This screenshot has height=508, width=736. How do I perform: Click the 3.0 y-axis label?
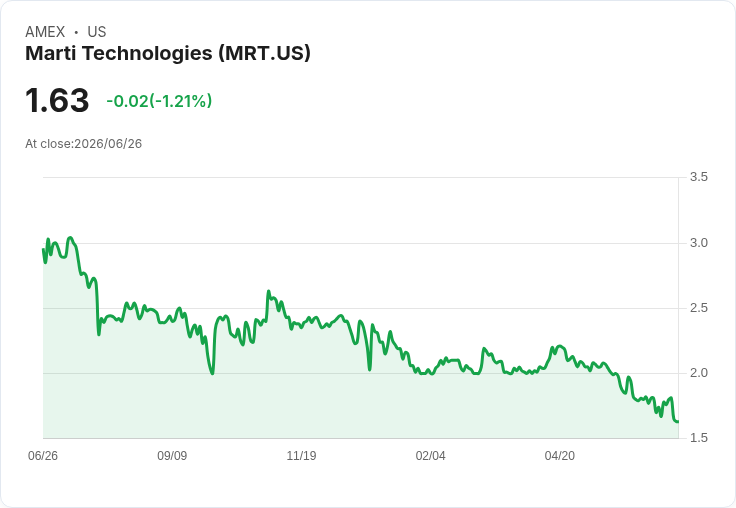698,243
